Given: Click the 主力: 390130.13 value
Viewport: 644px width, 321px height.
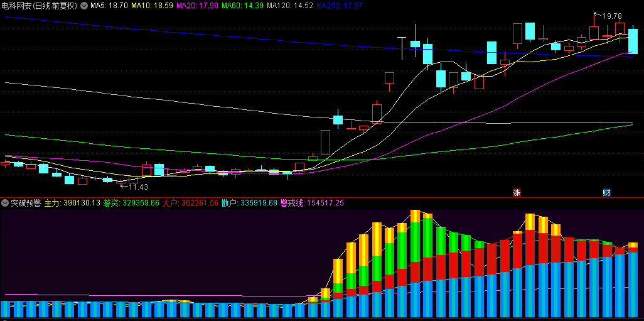Looking at the screenshot, I should pyautogui.click(x=72, y=203).
